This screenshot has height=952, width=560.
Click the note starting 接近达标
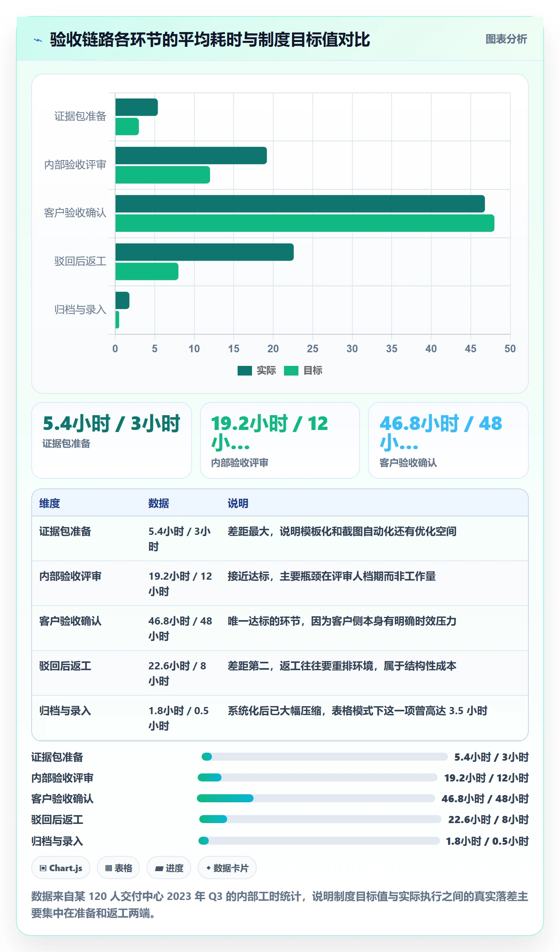point(332,576)
